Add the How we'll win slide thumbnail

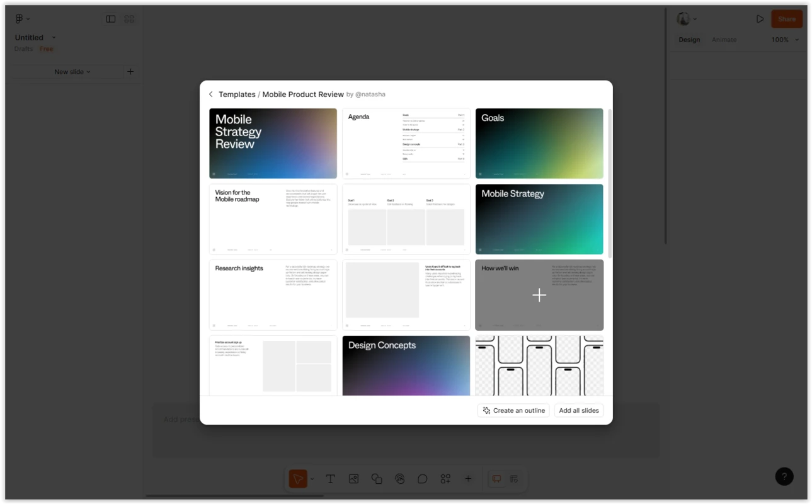539,295
